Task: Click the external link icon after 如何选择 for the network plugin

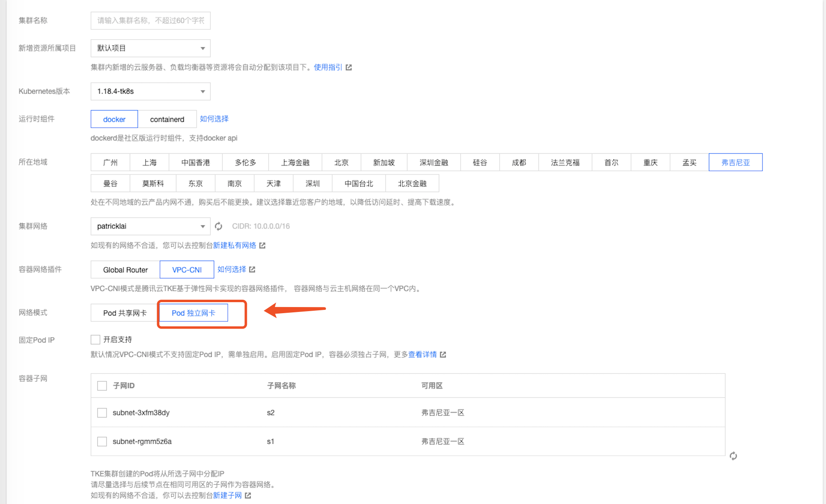Action: tap(252, 270)
